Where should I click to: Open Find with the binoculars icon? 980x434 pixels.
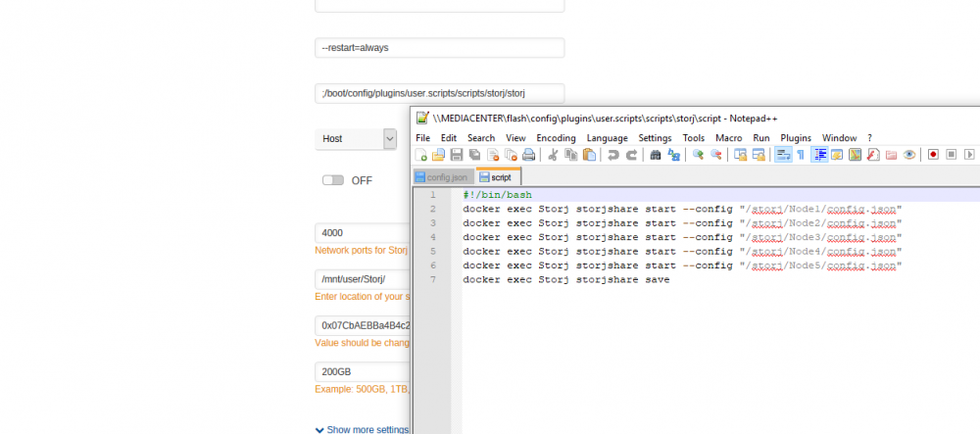pos(656,154)
